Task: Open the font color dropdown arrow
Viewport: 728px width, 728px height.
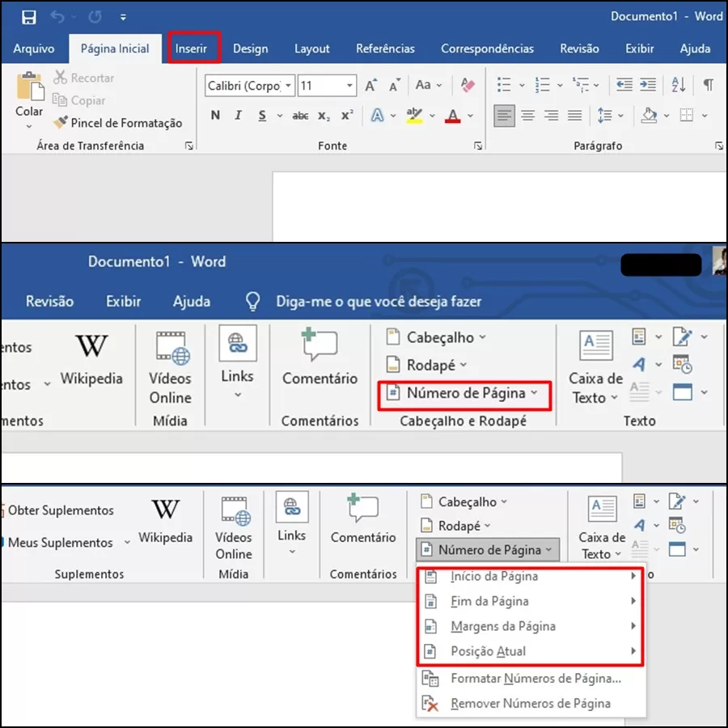Action: [470, 116]
